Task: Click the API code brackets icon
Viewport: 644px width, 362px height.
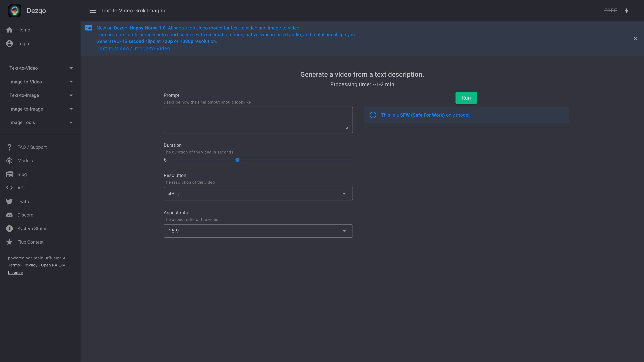Action: [10, 188]
